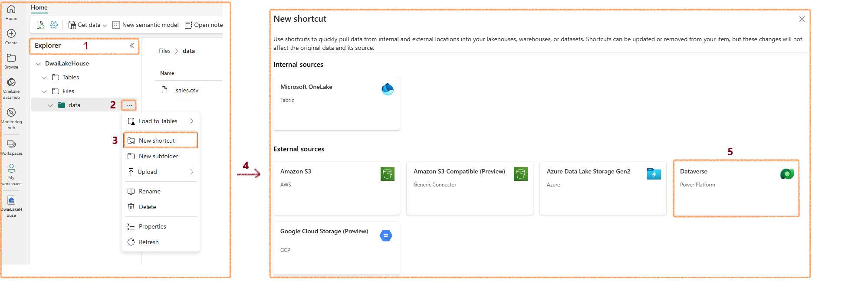Collapse the Explorer pane with the double chevron
This screenshot has height=281, width=868.
tap(132, 46)
